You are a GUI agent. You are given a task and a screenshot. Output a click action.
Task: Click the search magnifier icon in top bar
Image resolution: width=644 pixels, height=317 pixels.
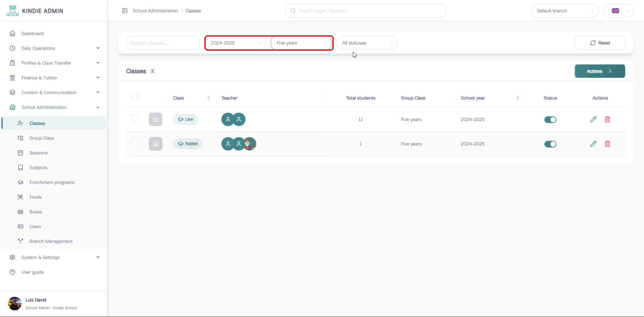(x=293, y=11)
